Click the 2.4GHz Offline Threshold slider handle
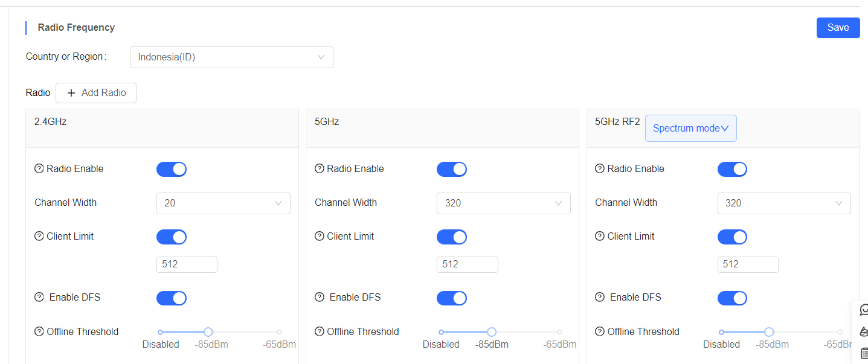Screen dimensions: 868x364 click(208, 332)
